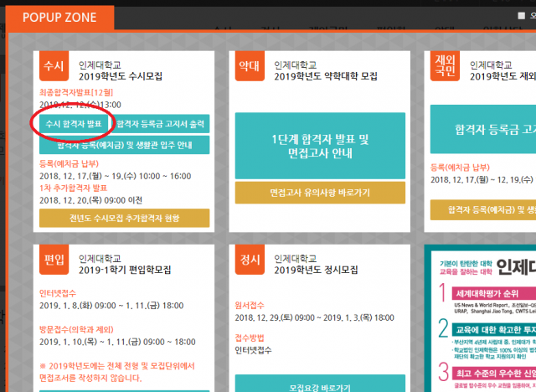Click 합격자 등록금 button in 재외국민 card
Screen dimensions: 536x392
pyautogui.click(x=483, y=129)
